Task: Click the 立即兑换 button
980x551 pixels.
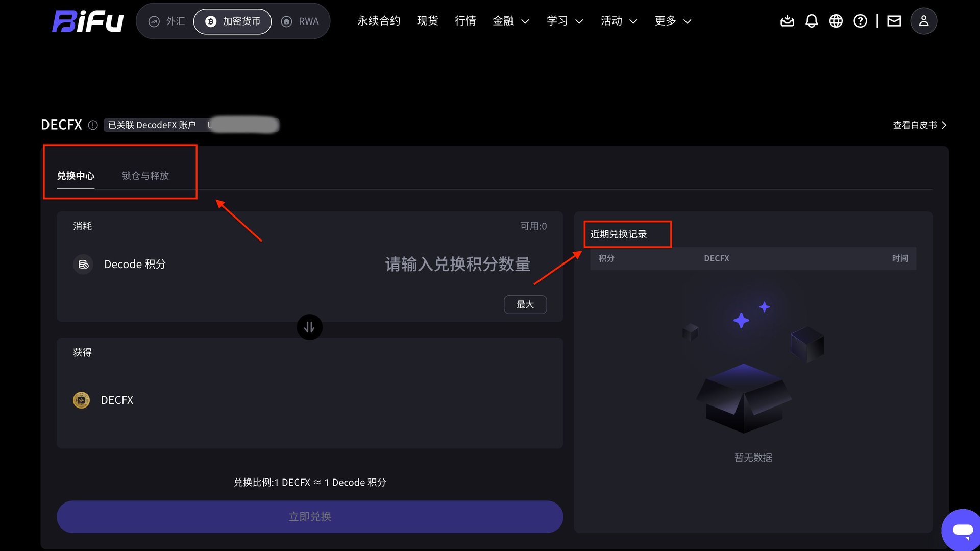Action: tap(310, 517)
